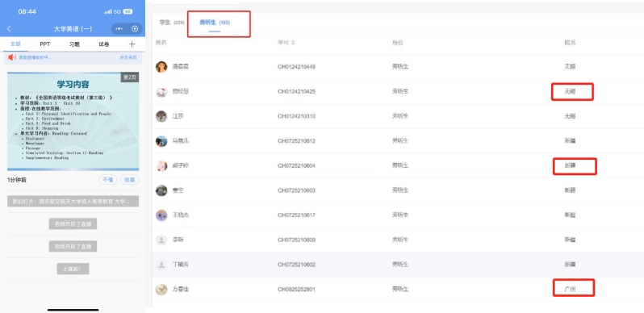Click the 新幻灯片 notification message
Image resolution: width=644 pixels, height=313 pixels.
pos(73,202)
